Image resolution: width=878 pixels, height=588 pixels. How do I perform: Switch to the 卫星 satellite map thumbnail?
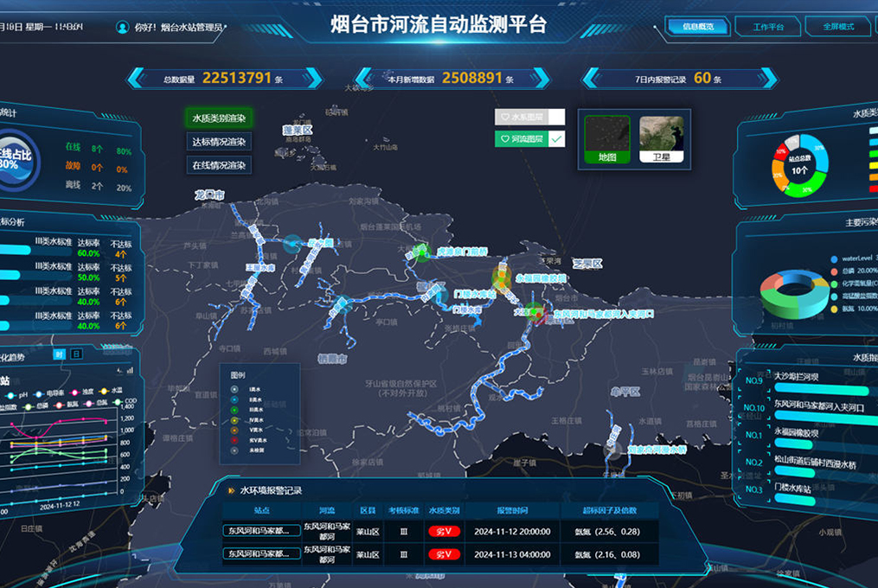661,139
